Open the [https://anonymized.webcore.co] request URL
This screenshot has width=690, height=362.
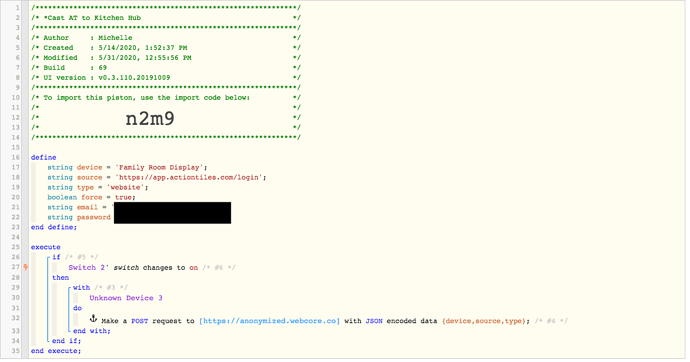pos(269,321)
